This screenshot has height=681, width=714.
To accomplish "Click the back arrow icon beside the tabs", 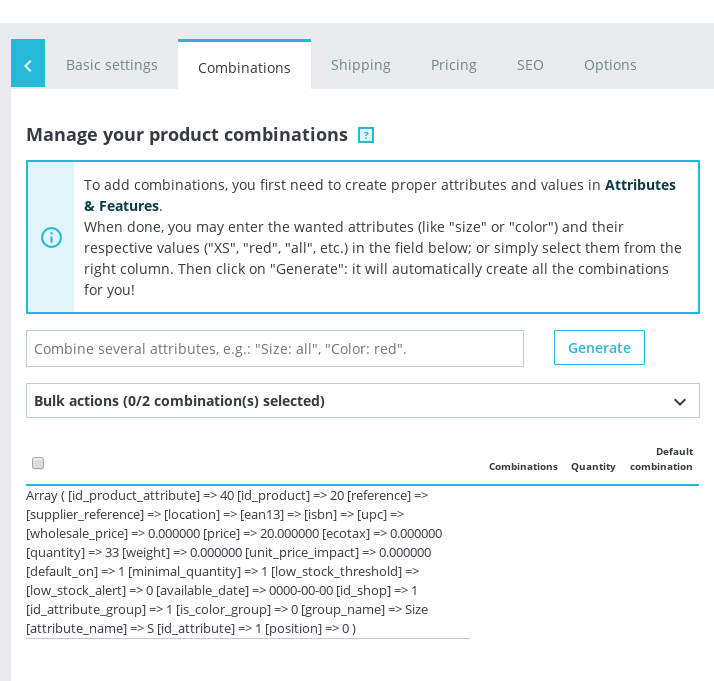I will click(x=28, y=65).
